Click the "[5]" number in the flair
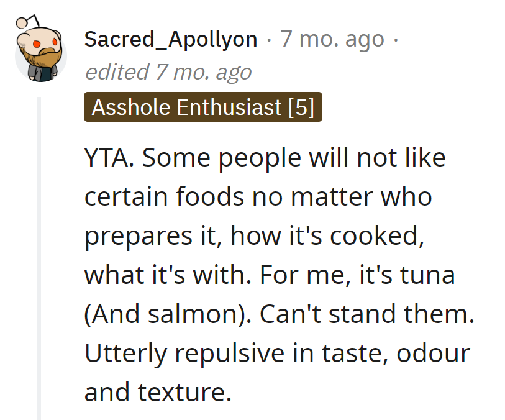 pos(301,108)
